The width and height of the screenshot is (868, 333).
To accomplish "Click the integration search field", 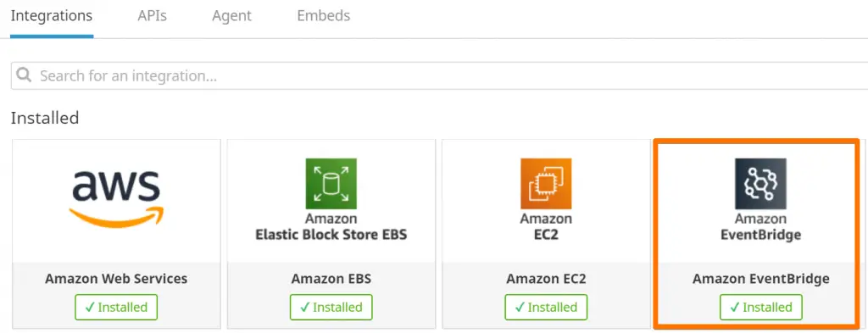I will 440,75.
